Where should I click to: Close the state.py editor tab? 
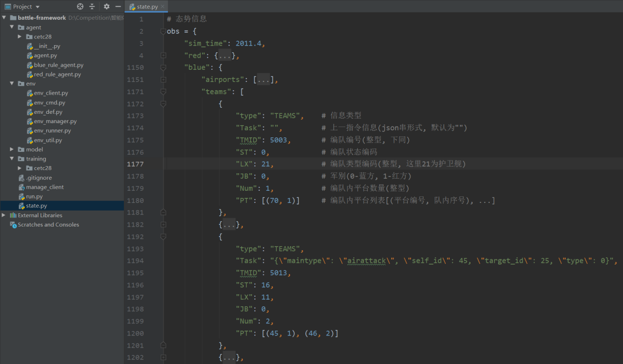(x=162, y=7)
